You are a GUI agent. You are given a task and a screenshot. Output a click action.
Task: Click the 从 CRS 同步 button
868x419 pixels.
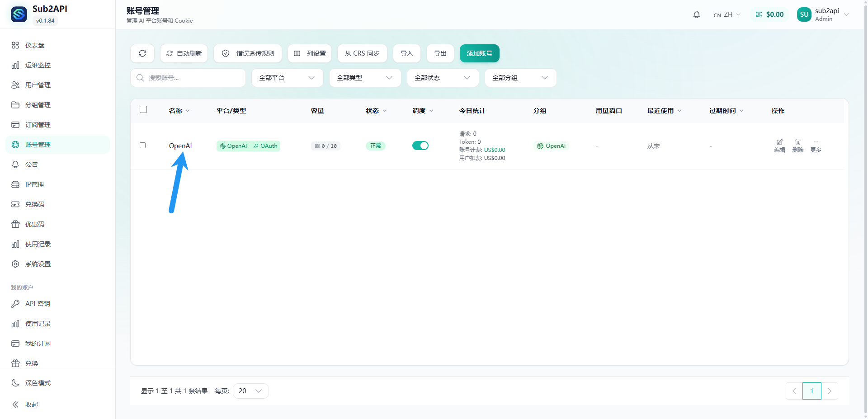[x=362, y=53]
